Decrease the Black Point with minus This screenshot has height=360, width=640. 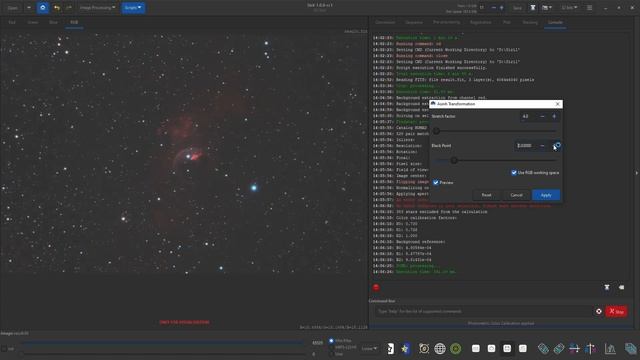pos(542,146)
